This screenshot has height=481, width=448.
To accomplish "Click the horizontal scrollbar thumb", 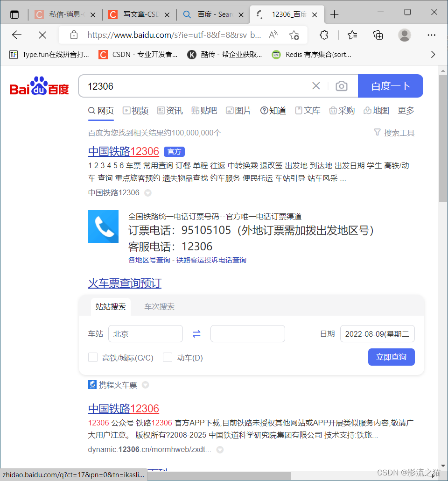I will tap(219, 476).
